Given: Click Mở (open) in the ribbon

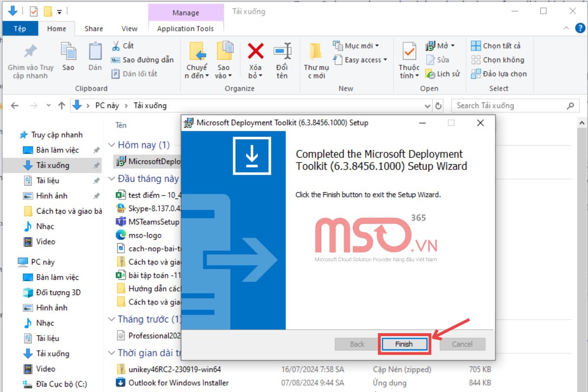Looking at the screenshot, I should click(440, 46).
